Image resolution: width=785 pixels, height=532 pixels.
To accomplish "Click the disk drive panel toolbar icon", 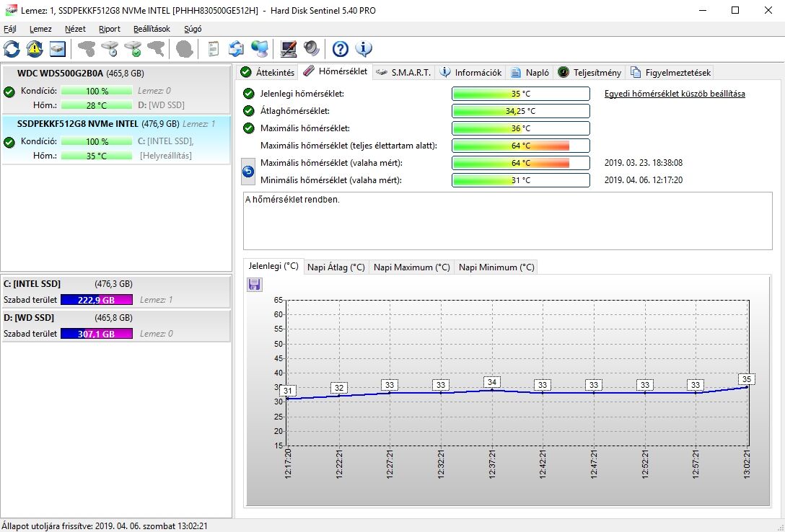I will pyautogui.click(x=58, y=49).
